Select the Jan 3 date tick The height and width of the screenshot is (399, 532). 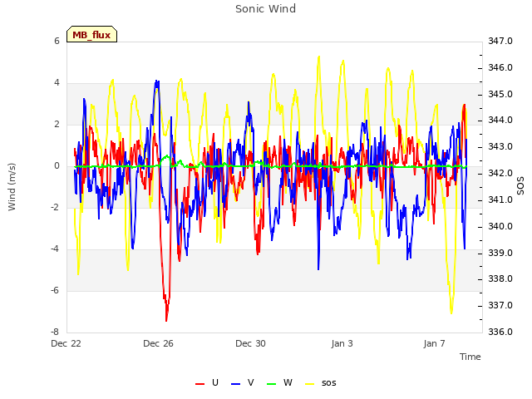342,343
